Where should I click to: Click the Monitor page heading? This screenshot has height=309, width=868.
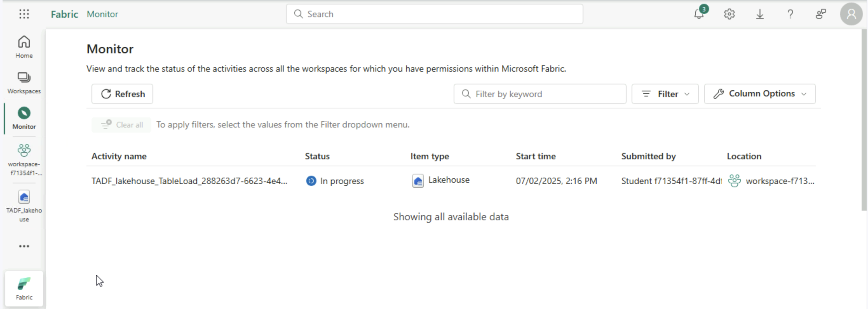[110, 49]
